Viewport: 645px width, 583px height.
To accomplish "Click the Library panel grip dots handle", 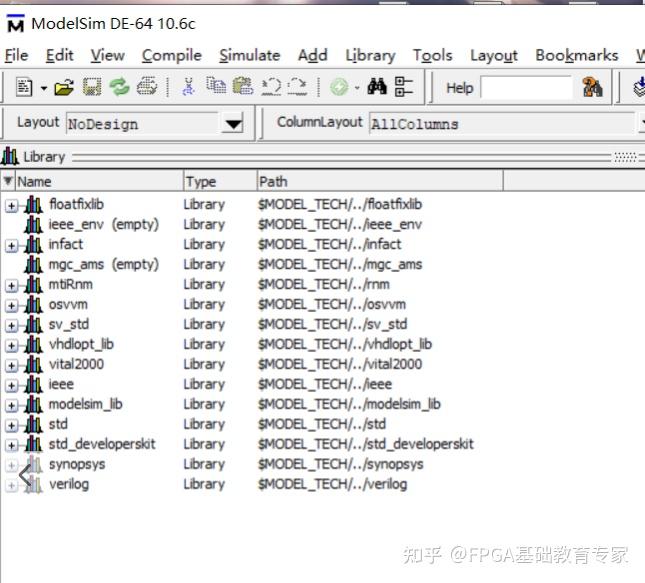I will tap(625, 157).
